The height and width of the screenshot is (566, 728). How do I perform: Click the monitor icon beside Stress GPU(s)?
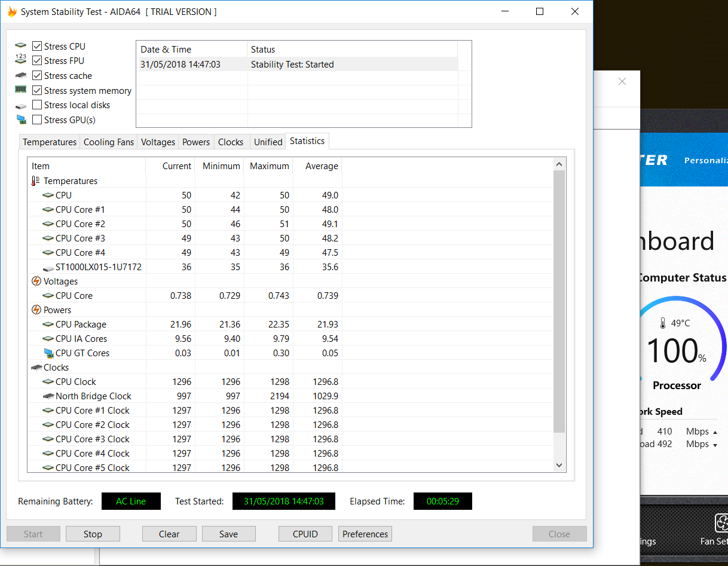pos(22,120)
